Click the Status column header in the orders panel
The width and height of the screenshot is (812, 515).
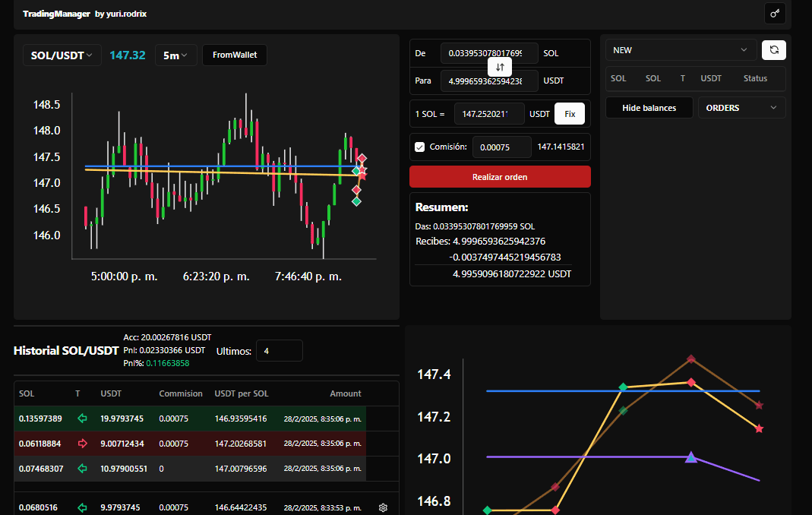[755, 78]
